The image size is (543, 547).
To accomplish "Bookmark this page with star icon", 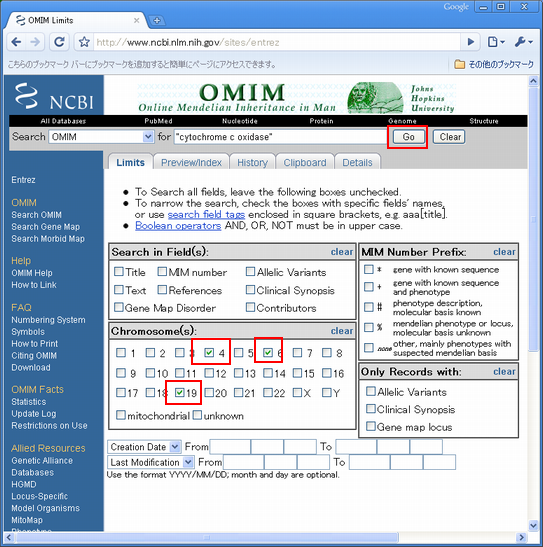I will tap(84, 42).
